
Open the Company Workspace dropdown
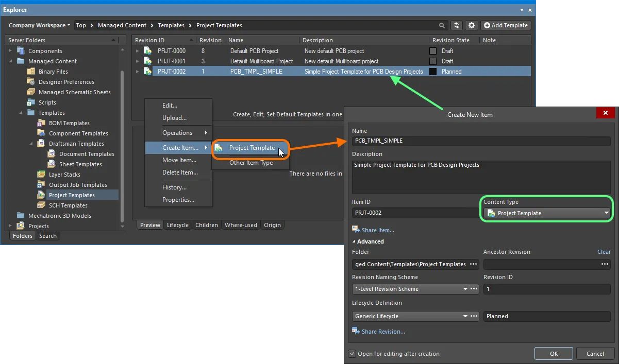click(39, 25)
